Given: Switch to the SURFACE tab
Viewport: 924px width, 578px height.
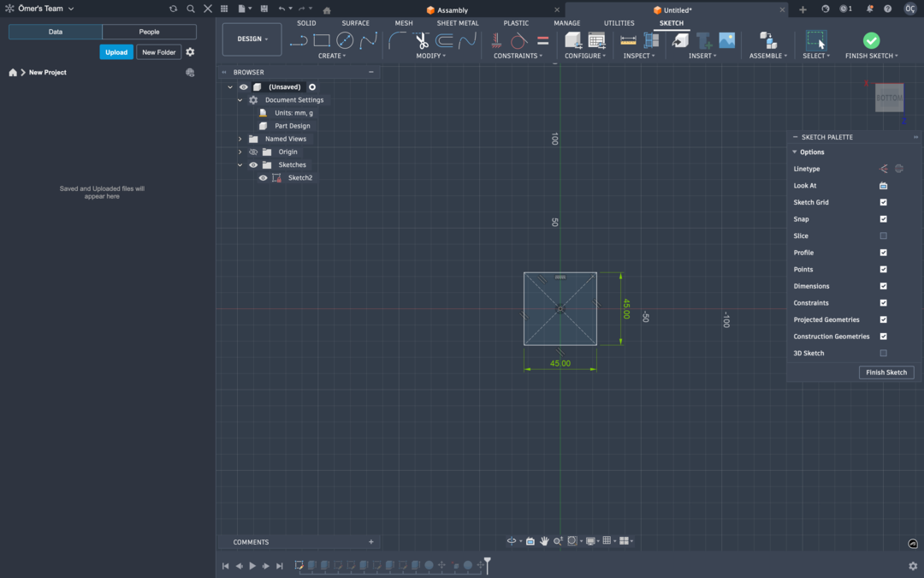Looking at the screenshot, I should (355, 23).
